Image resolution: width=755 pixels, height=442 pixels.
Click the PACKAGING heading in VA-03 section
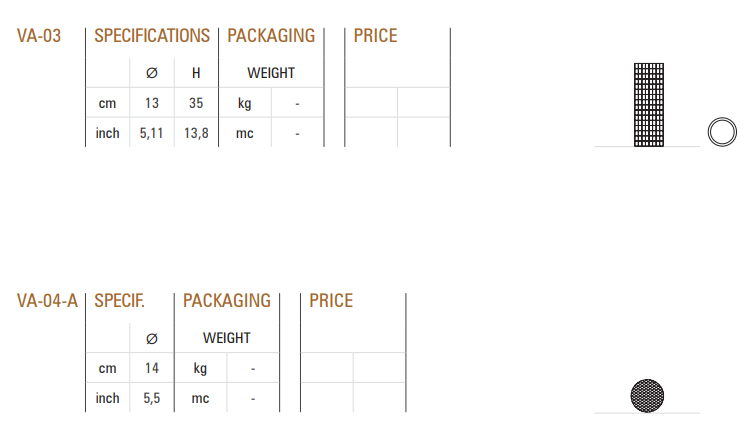[x=271, y=36]
